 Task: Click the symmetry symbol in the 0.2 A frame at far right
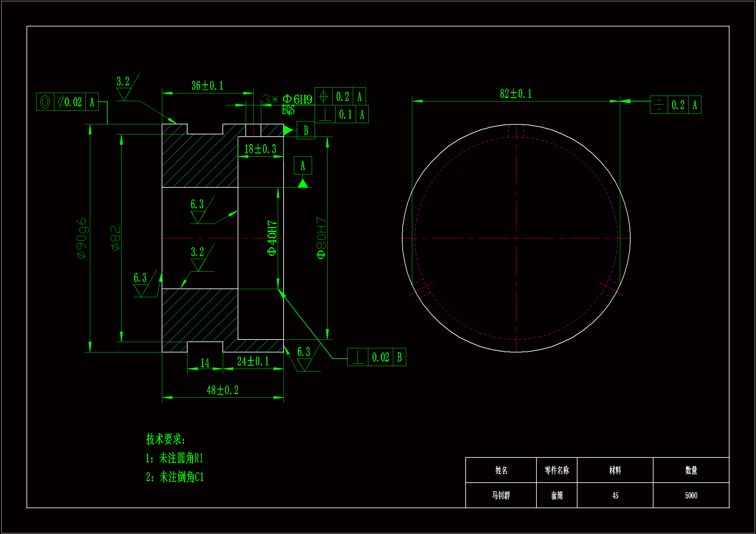pyautogui.click(x=659, y=105)
